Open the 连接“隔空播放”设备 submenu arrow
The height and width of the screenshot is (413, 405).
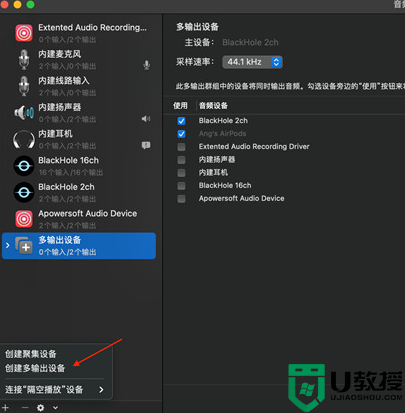[101, 389]
